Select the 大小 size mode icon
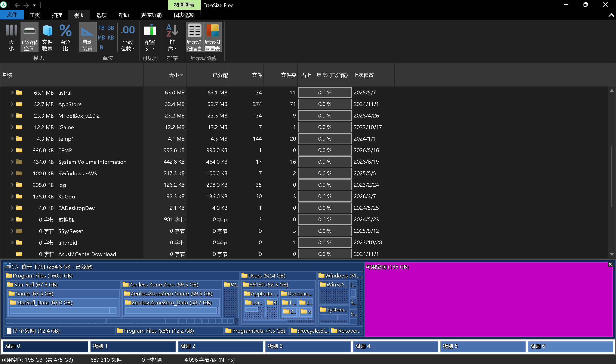 pos(11,37)
